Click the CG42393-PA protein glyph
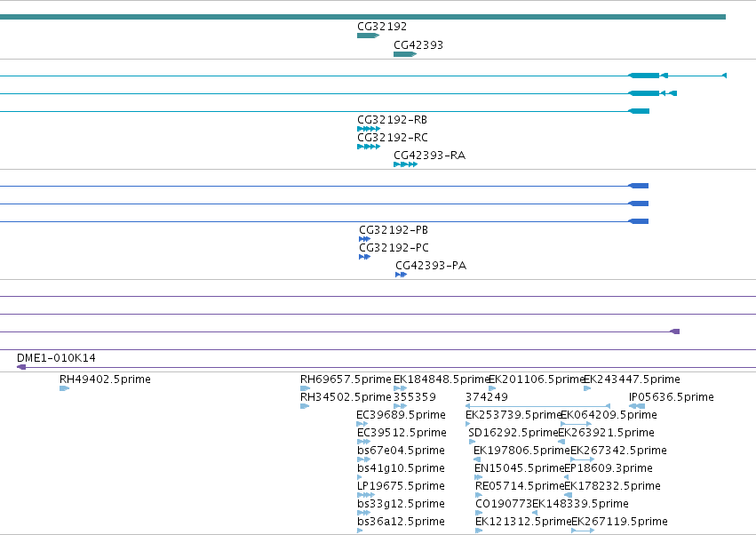Viewport: 756px width, 535px height. (402, 275)
